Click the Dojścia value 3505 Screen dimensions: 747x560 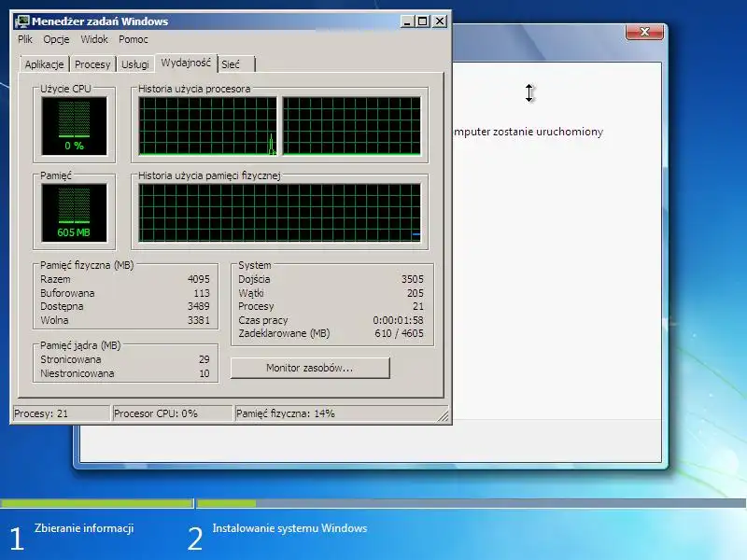(x=412, y=279)
